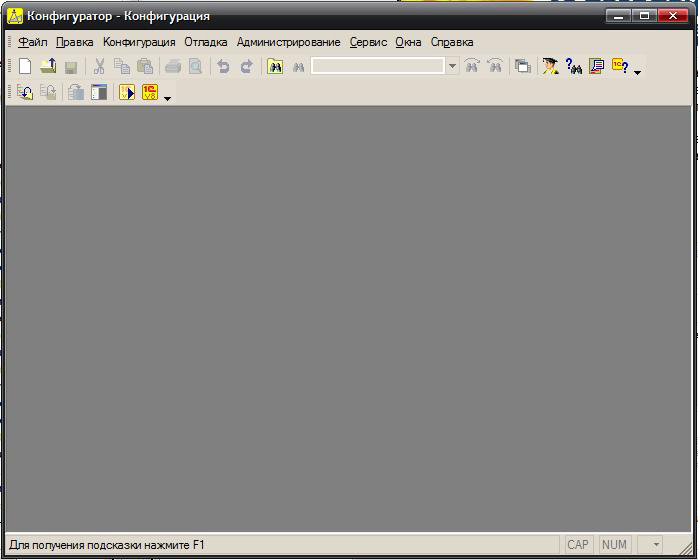This screenshot has width=698, height=560.
Task: Start debugging with the yellow play icon
Action: pos(127,93)
